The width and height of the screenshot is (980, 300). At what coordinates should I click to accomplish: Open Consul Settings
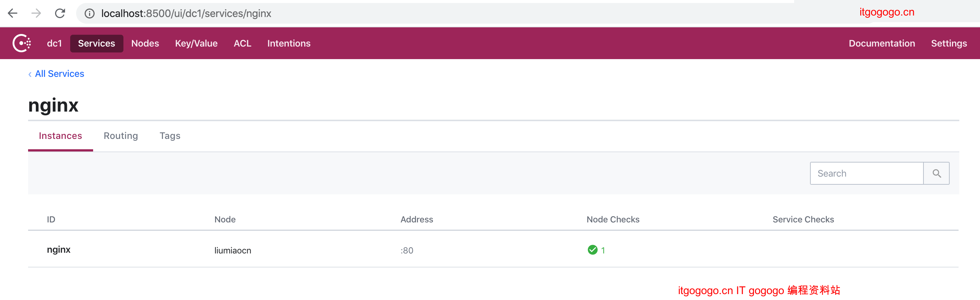point(949,43)
